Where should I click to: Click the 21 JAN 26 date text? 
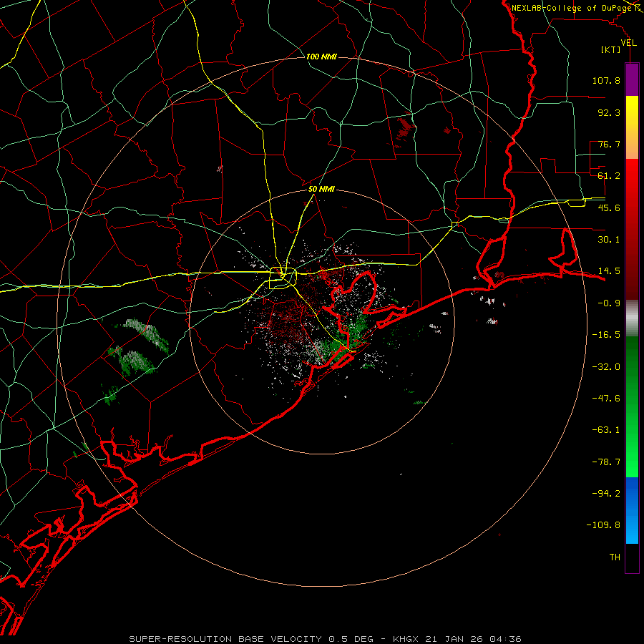coord(454,639)
